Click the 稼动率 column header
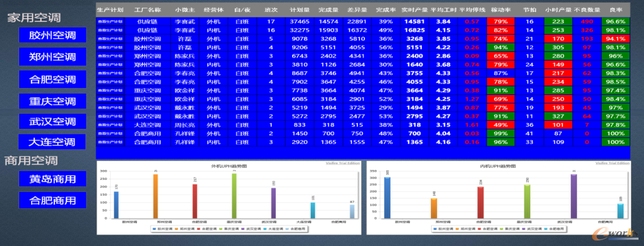The width and height of the screenshot is (644, 246). pos(501,9)
